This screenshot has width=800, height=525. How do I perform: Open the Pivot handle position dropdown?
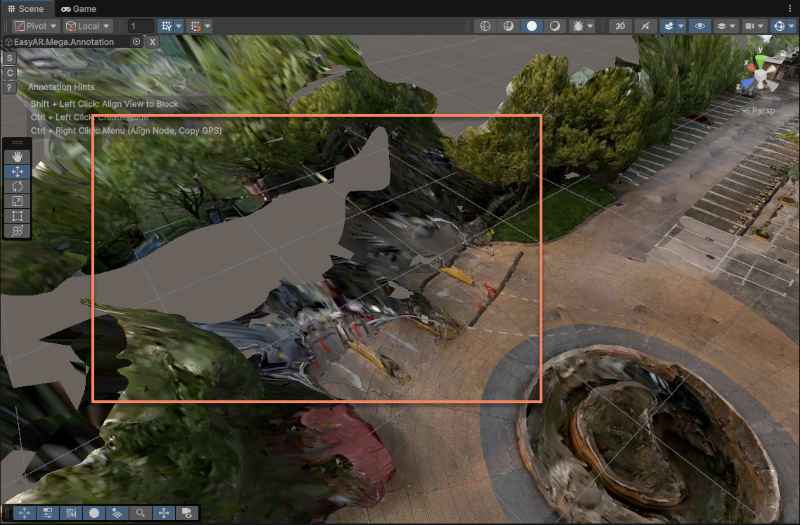[35, 26]
